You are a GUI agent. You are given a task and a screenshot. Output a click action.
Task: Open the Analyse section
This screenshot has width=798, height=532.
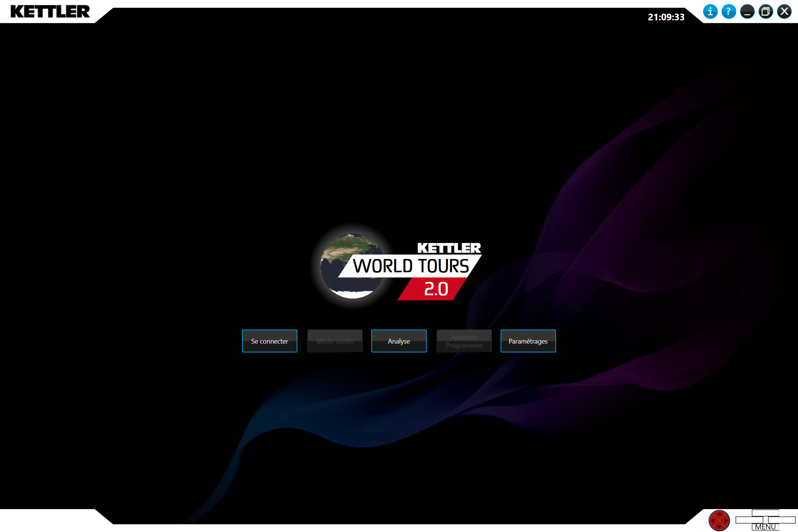[x=399, y=341]
